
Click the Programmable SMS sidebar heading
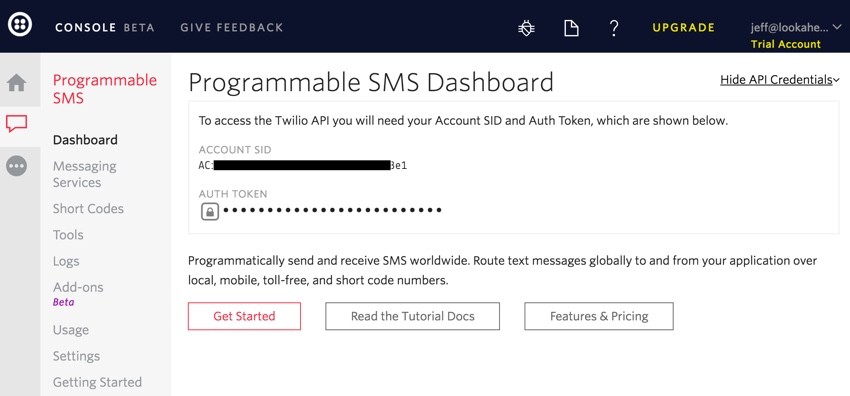pyautogui.click(x=105, y=89)
